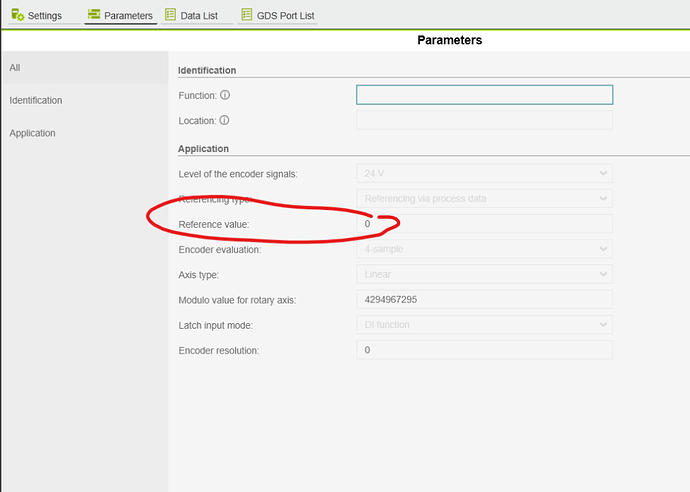
Task: Open the Level of the encoder signals dropdown
Action: 484,174
